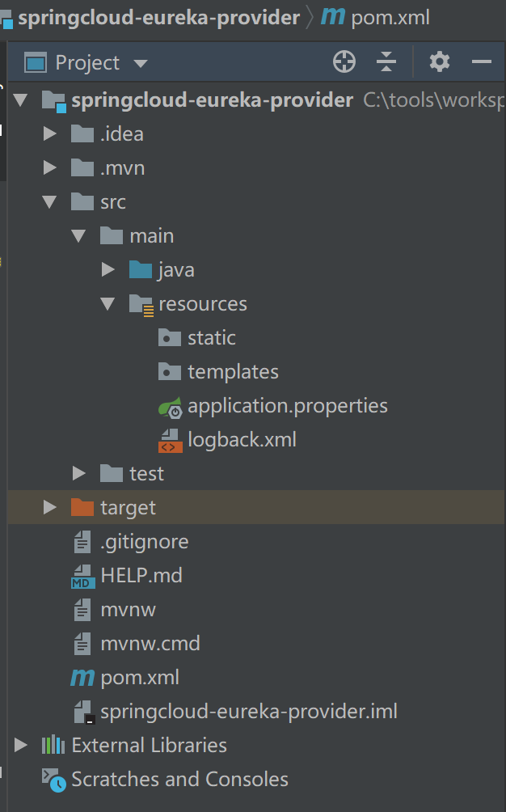Select the src tree item

point(113,202)
